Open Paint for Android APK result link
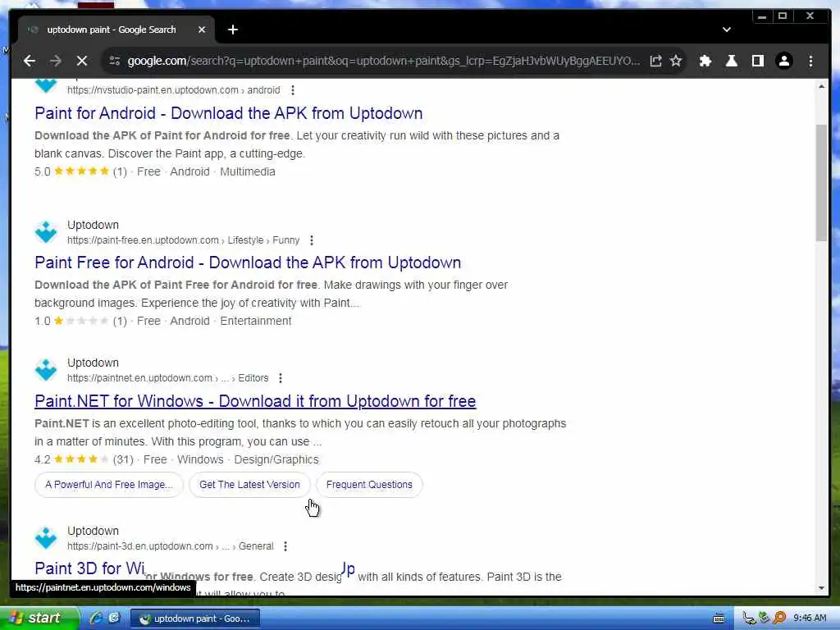 229,113
